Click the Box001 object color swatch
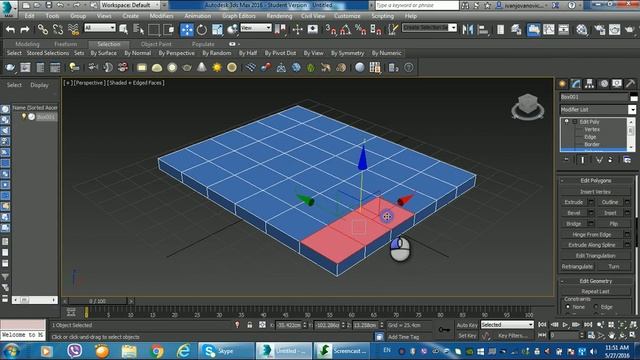 tap(633, 97)
